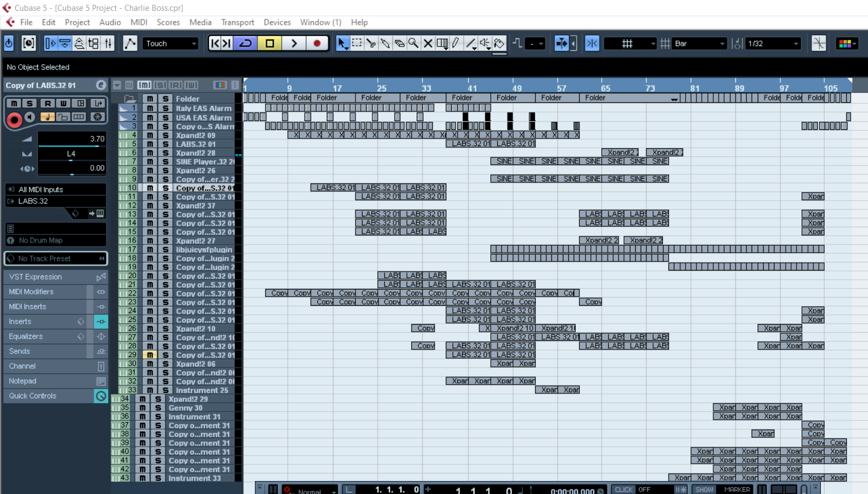This screenshot has width=868, height=494.
Task: Select the Line tool
Action: tap(471, 43)
